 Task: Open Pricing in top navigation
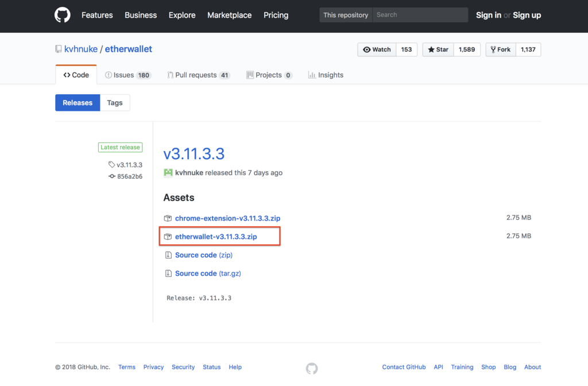point(276,15)
